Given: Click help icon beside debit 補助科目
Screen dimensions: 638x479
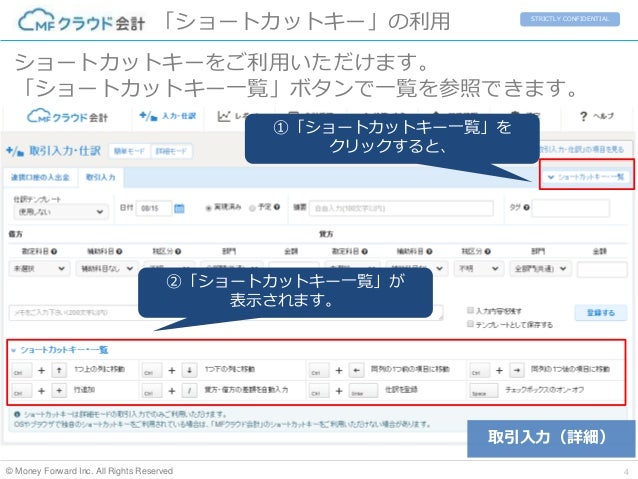Looking at the screenshot, I should tap(119, 252).
